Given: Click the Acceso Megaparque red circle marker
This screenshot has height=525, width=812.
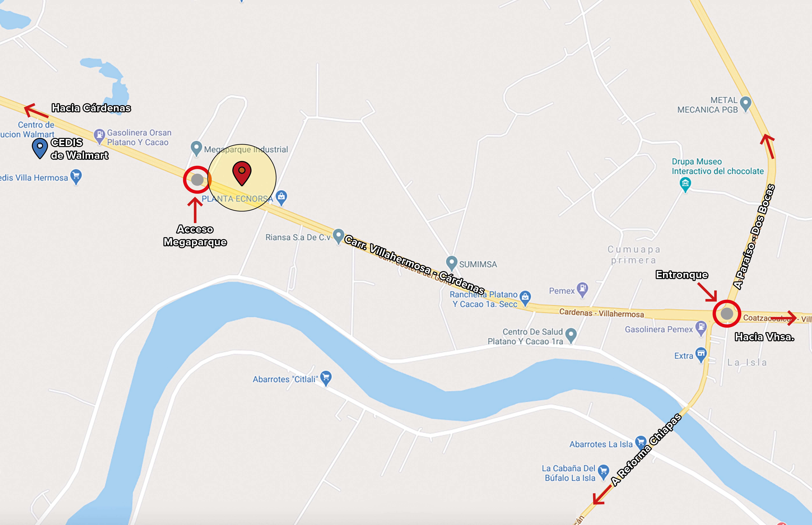Looking at the screenshot, I should coord(197,180).
